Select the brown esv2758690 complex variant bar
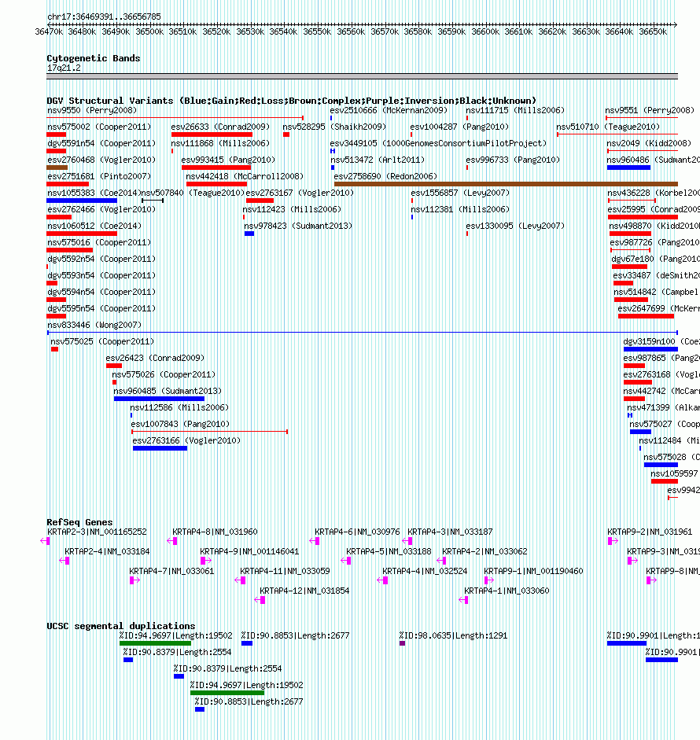 pos(506,184)
